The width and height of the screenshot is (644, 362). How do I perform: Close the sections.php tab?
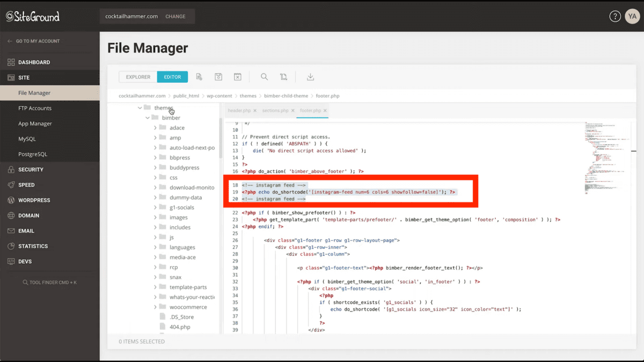(x=291, y=110)
